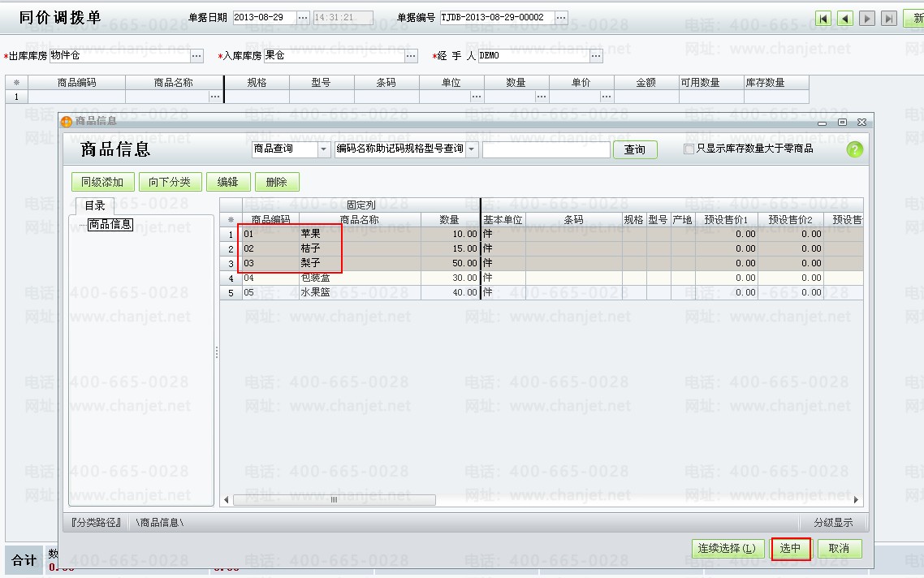
Task: Go to the next record arrow
Action: pyautogui.click(x=867, y=19)
